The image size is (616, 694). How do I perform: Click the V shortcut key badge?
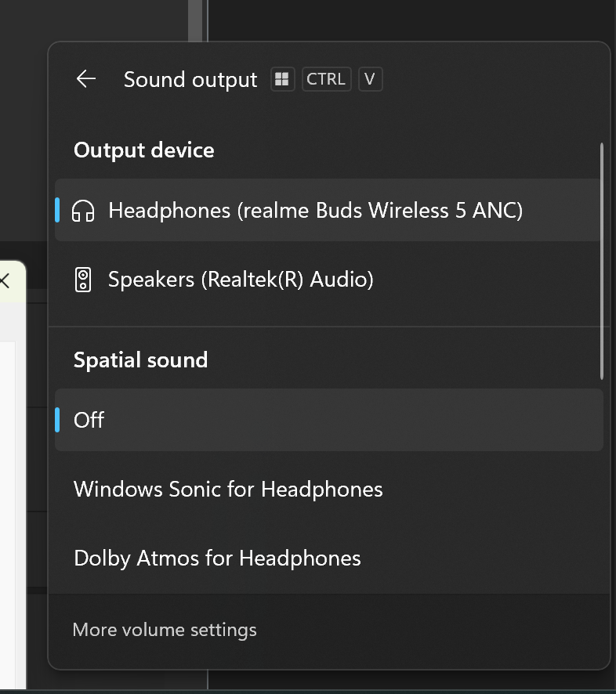tap(370, 79)
